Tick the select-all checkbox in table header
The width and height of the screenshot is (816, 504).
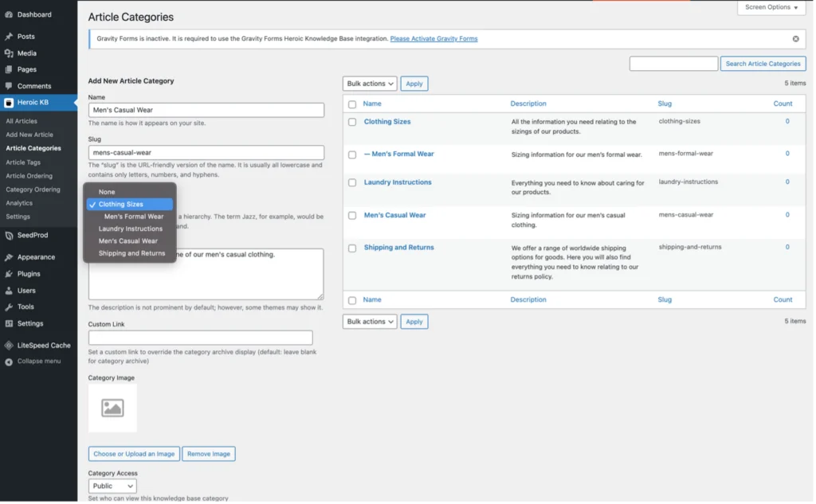tap(352, 104)
